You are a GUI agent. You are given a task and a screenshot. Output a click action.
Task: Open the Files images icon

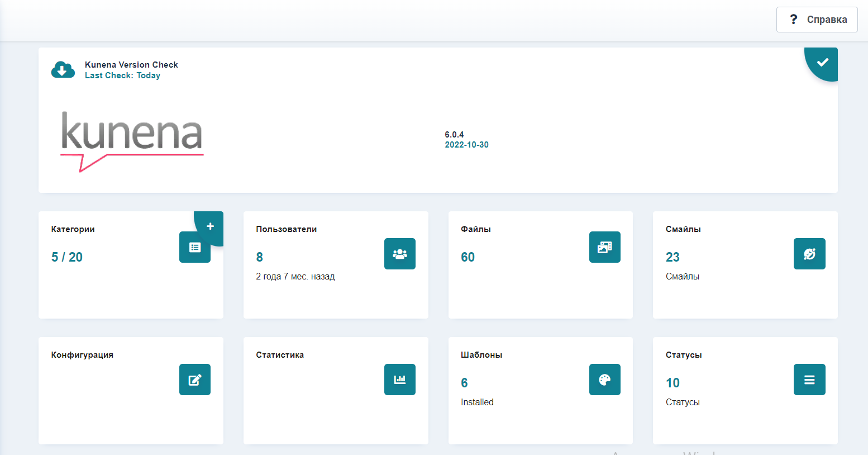click(x=604, y=247)
